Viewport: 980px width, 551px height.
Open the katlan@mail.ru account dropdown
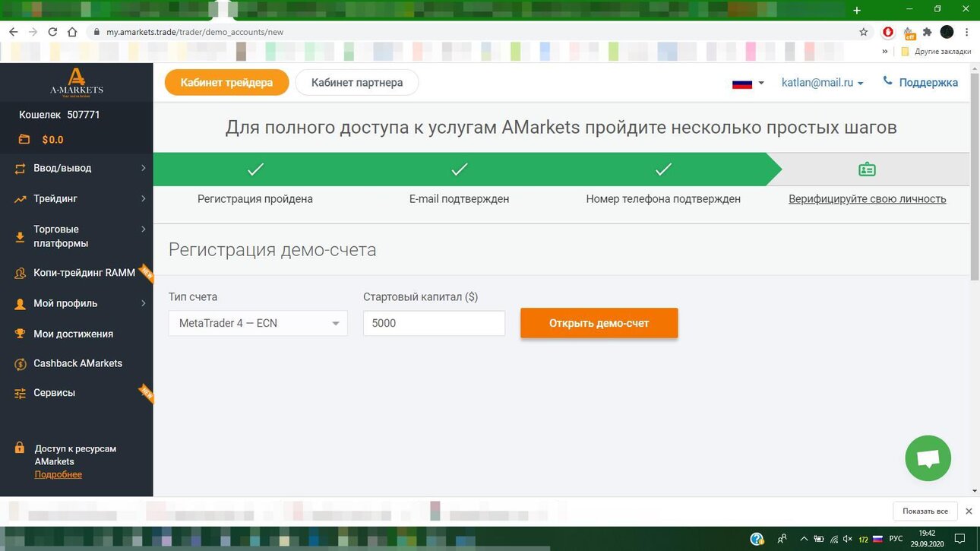[823, 83]
